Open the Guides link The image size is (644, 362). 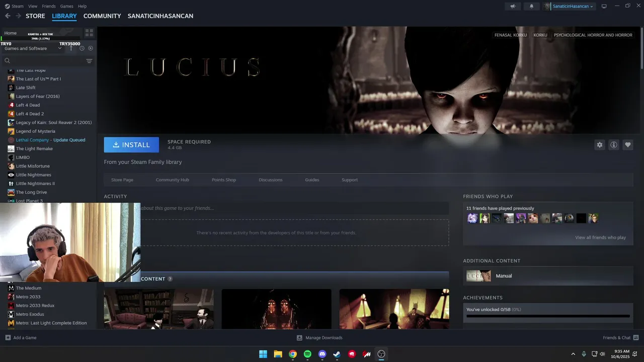click(312, 179)
